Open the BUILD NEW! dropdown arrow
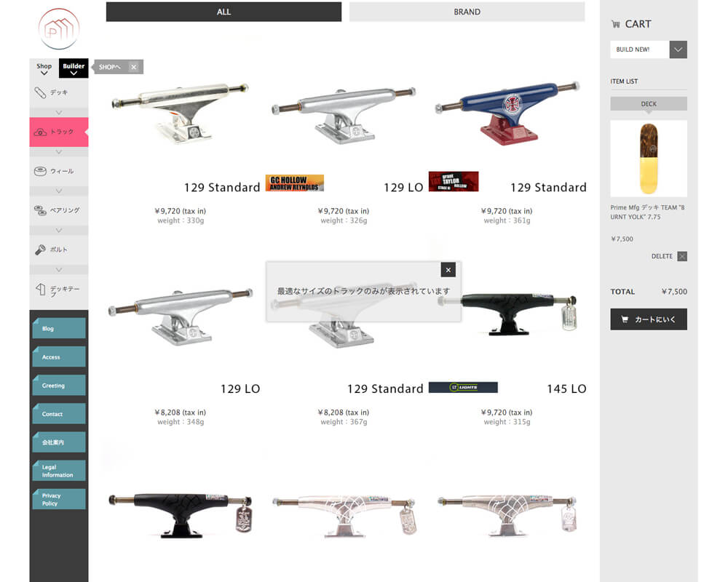This screenshot has width=728, height=582. click(678, 49)
